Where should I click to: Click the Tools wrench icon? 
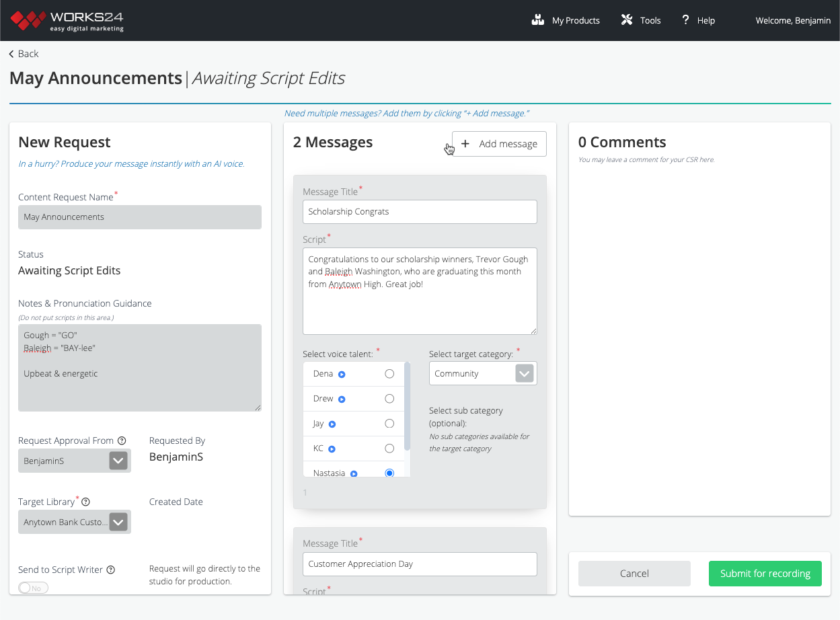click(627, 20)
